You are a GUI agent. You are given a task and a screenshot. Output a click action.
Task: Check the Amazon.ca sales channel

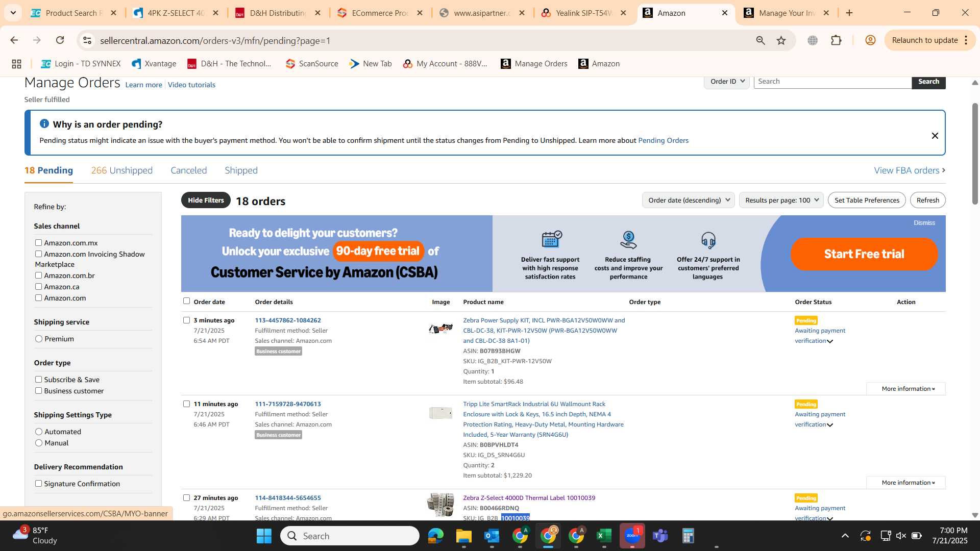(x=38, y=287)
